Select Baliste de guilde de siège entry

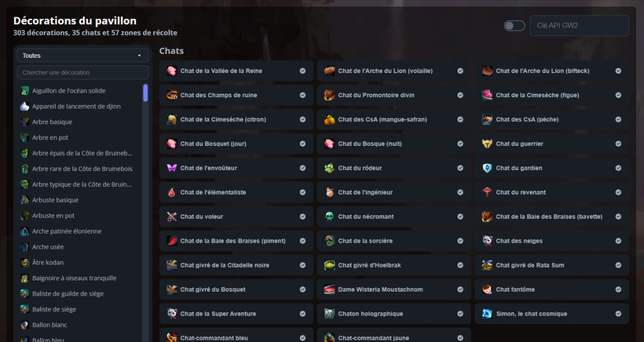pyautogui.click(x=68, y=293)
